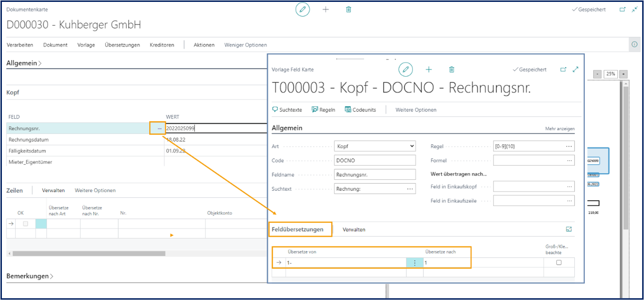
Task: Click Mehr anzeigen link
Action: [x=560, y=129]
